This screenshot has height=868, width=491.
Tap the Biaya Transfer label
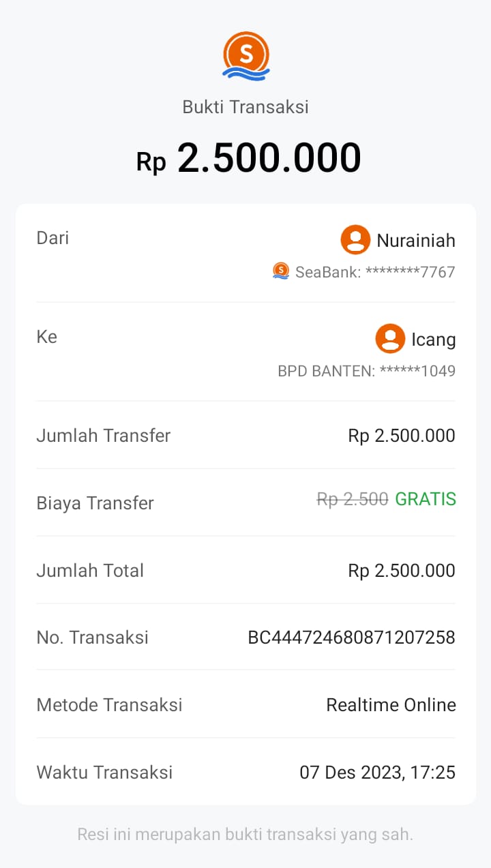pos(95,503)
